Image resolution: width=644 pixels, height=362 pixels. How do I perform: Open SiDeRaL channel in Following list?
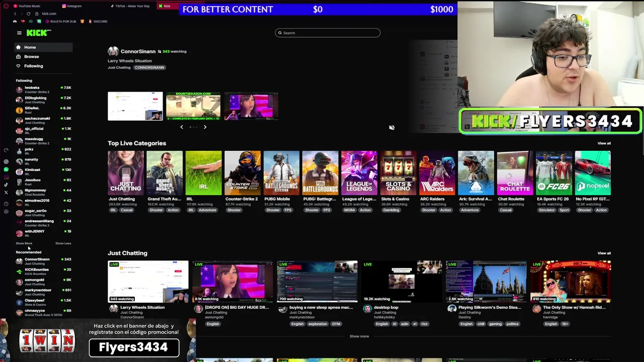(x=44, y=110)
